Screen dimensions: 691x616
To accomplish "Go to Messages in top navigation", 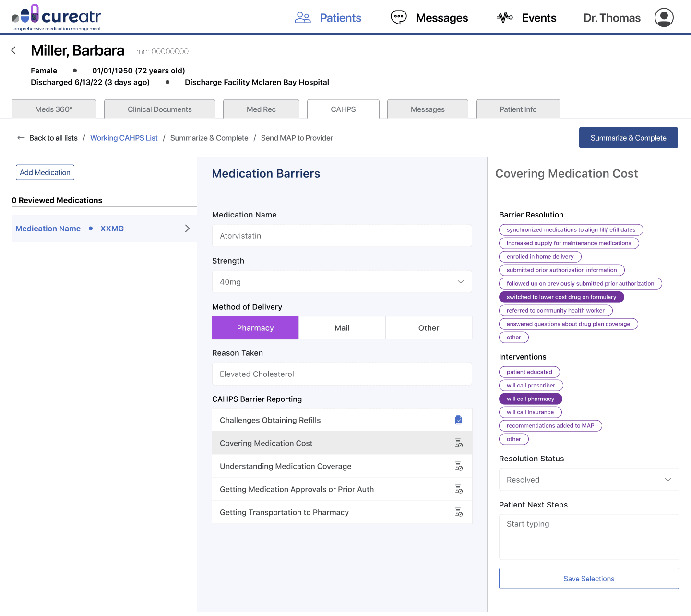I will (x=442, y=18).
